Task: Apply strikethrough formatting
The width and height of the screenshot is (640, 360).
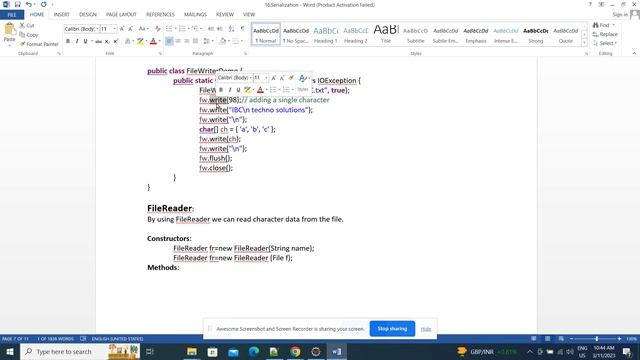Action: point(98,41)
